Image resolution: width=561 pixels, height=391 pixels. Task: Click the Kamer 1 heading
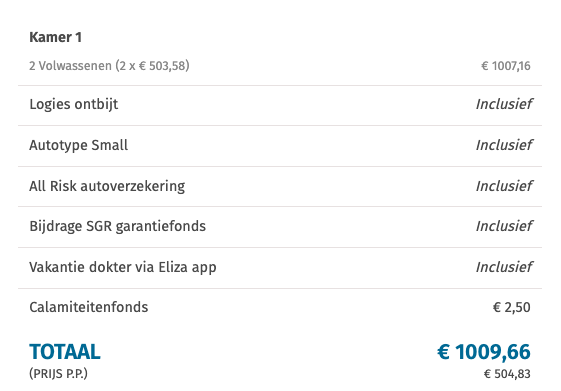pyautogui.click(x=55, y=37)
